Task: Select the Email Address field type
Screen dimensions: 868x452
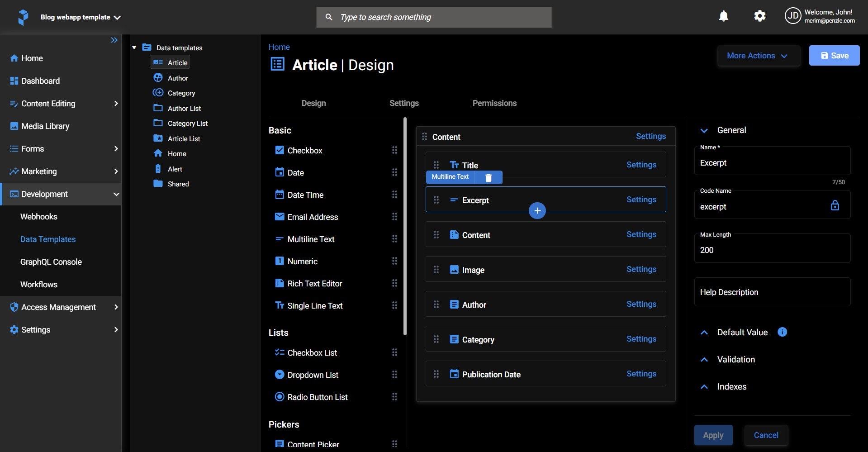Action: click(306, 217)
